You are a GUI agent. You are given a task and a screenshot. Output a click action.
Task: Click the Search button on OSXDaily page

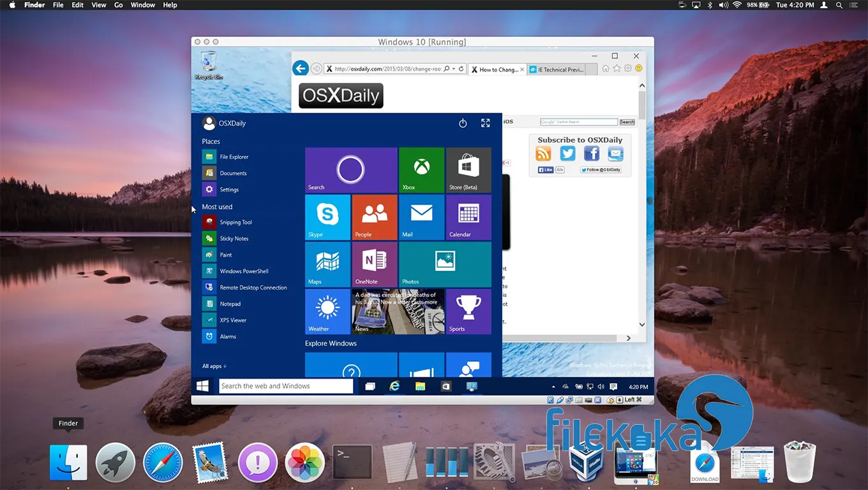pyautogui.click(x=627, y=122)
